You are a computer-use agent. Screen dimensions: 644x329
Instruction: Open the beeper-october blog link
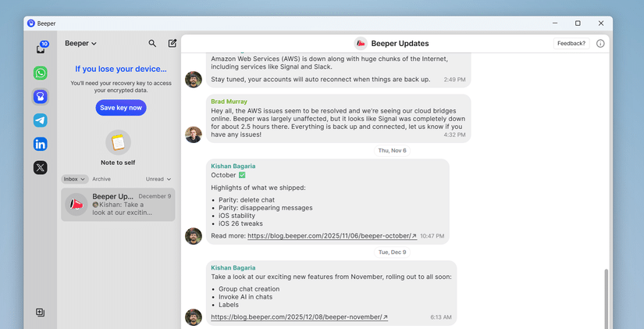click(x=332, y=236)
